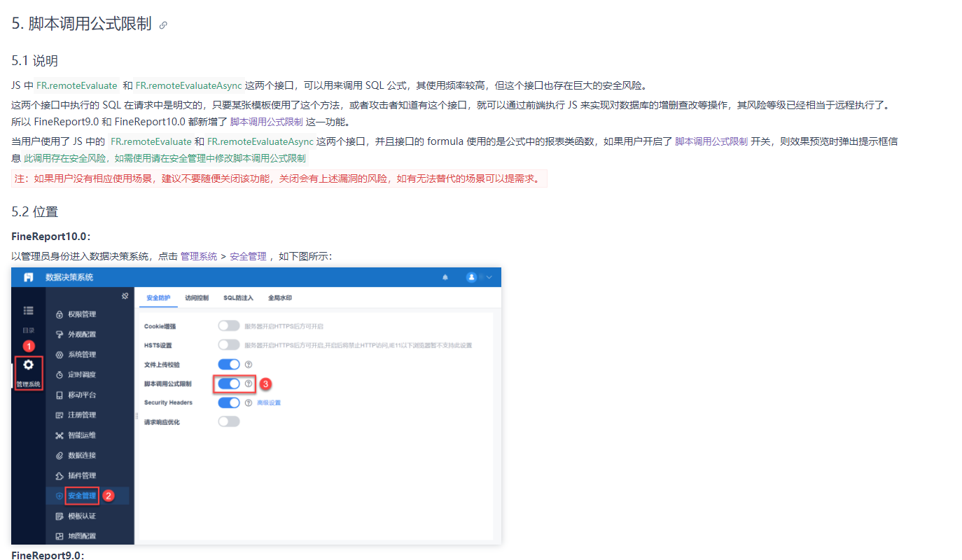Open the 全局水印 tab
This screenshot has height=560, width=962.
(x=280, y=297)
